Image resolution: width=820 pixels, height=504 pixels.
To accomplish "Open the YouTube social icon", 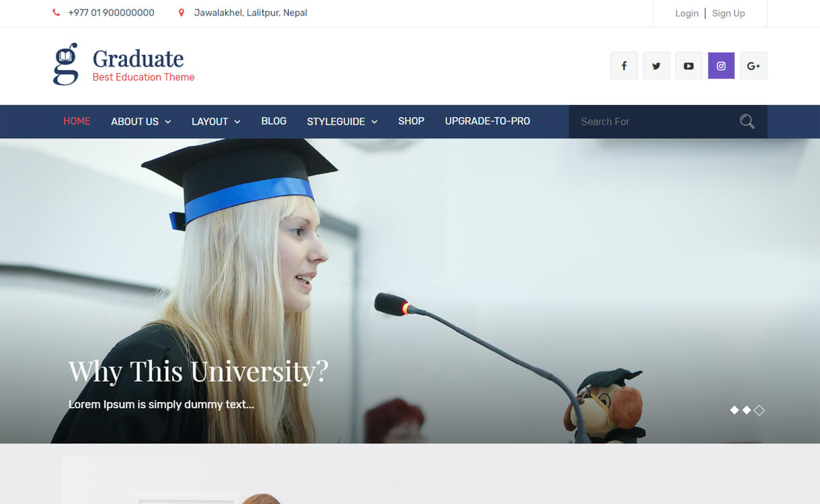I will click(x=688, y=66).
